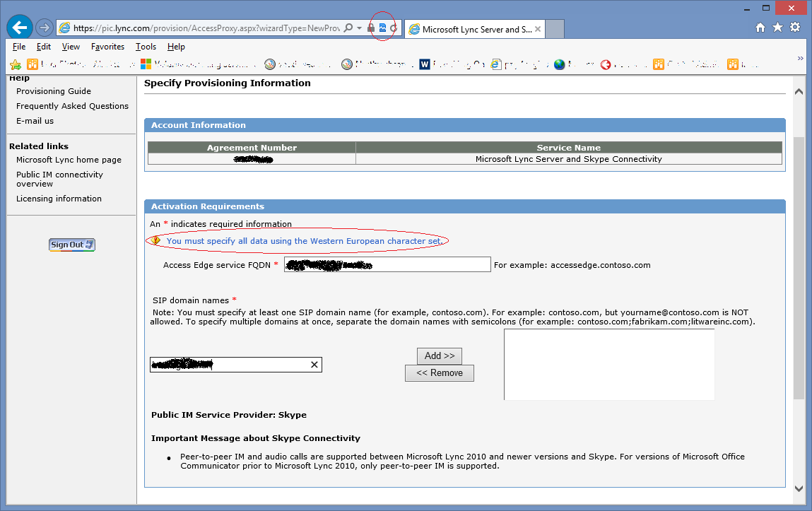Image resolution: width=812 pixels, height=511 pixels.
Task: Click inside the SIP domain names list box
Action: (609, 364)
